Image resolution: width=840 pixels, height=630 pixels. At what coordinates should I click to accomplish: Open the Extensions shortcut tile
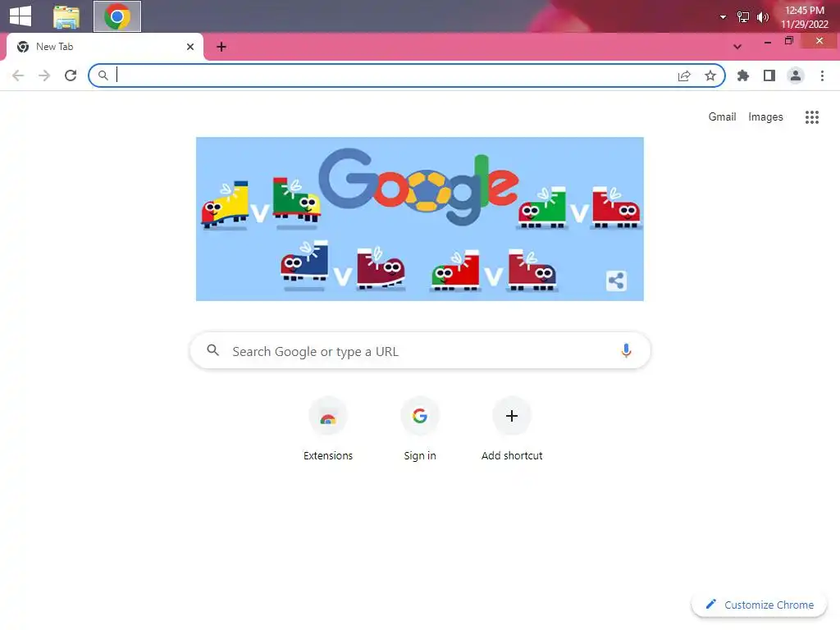tap(328, 429)
